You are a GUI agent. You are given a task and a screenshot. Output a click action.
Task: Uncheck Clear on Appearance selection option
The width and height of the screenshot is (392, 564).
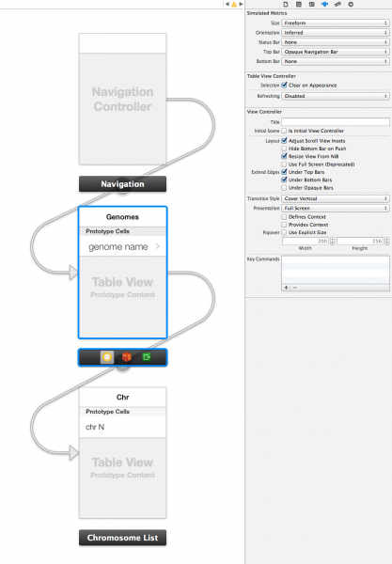tap(284, 86)
